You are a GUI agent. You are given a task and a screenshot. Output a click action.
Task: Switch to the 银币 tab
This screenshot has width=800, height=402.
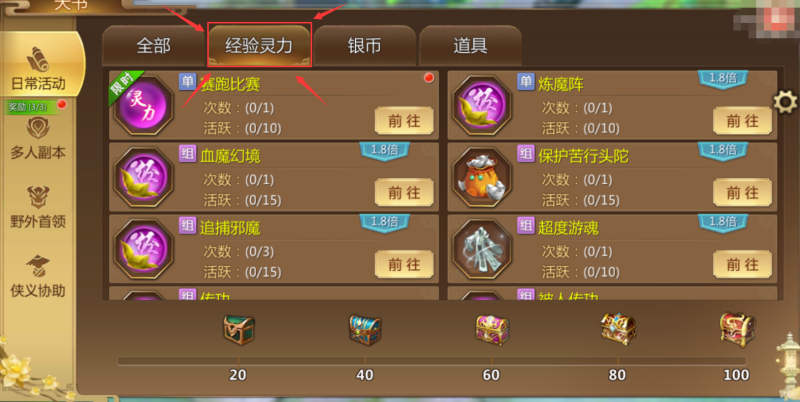[364, 46]
